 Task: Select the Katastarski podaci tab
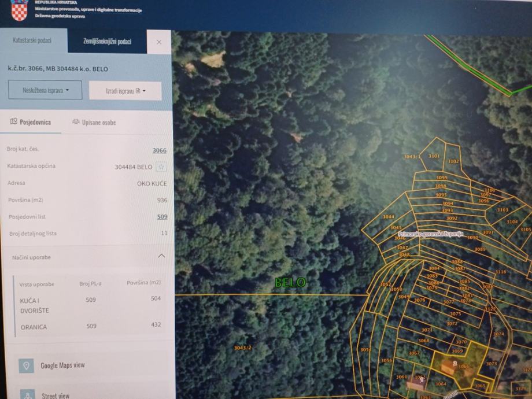pyautogui.click(x=32, y=40)
